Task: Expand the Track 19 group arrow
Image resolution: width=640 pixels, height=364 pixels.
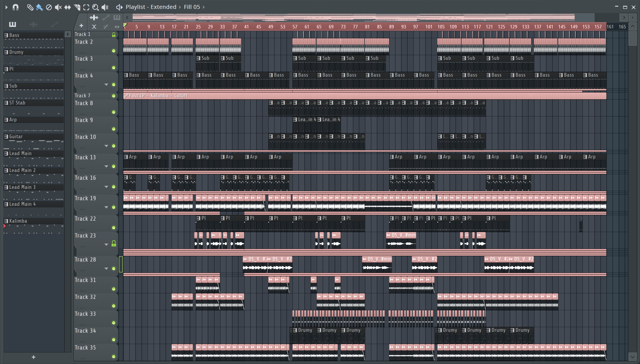Action: point(106,207)
